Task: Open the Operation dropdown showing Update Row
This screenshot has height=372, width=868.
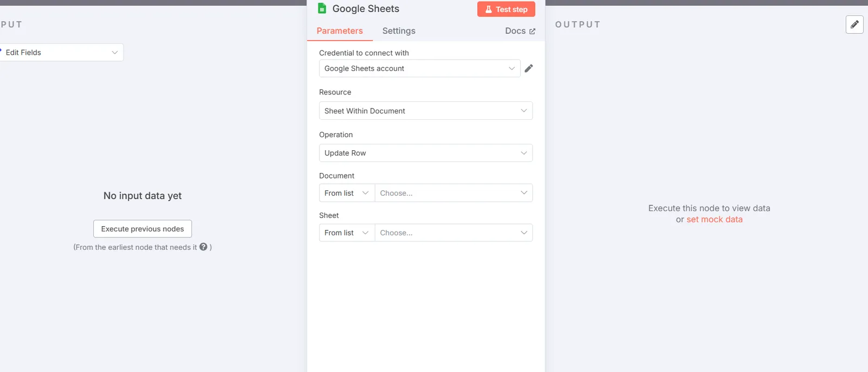Action: pyautogui.click(x=426, y=153)
